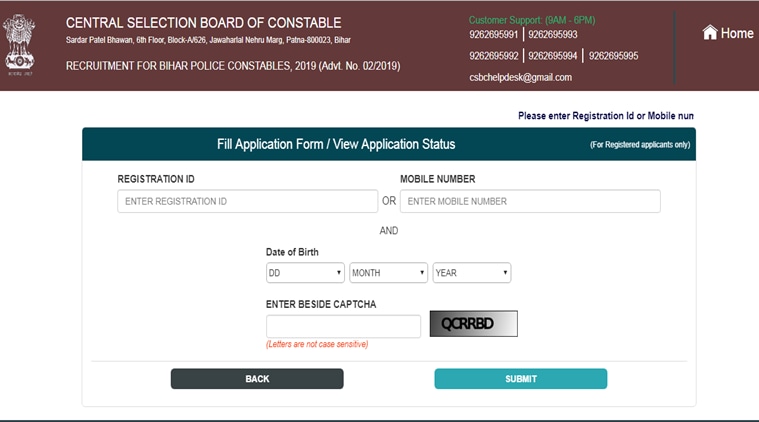759x422 pixels.
Task: Click support number 9262695992
Action: (x=493, y=56)
